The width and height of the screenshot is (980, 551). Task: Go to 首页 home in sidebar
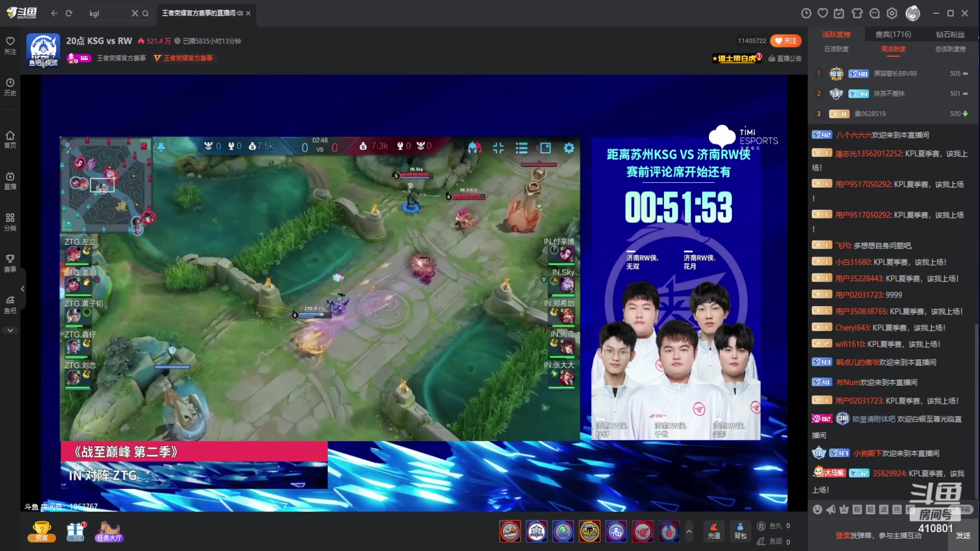pos(10,139)
